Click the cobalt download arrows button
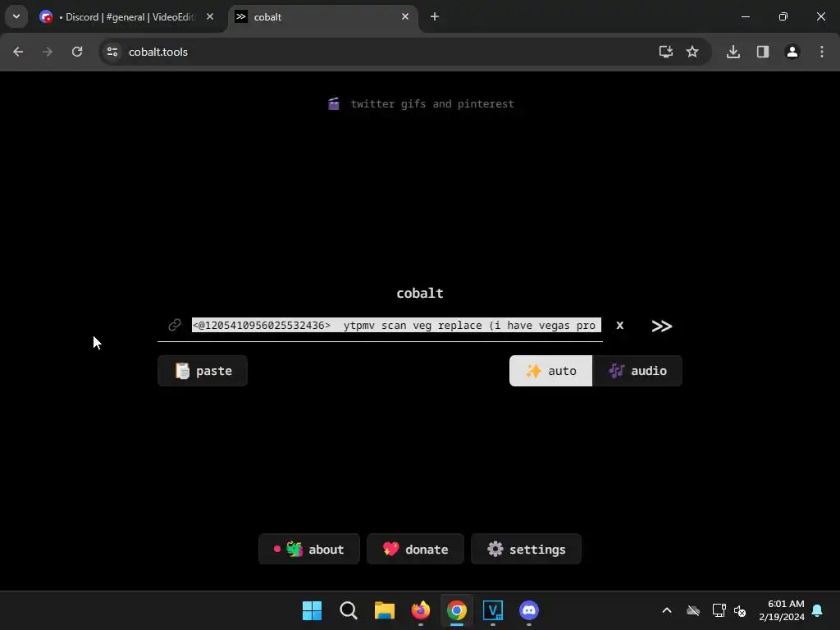840x630 pixels. pyautogui.click(x=662, y=326)
